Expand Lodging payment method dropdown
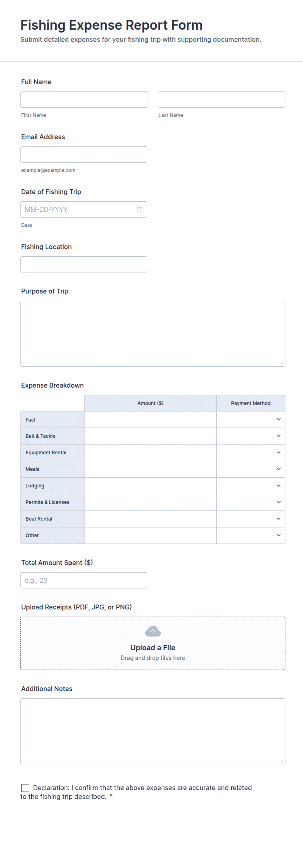 coord(251,485)
